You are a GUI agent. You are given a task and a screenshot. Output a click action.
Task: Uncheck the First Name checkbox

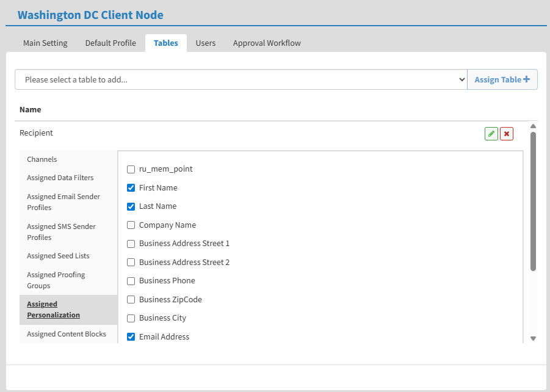tap(131, 187)
